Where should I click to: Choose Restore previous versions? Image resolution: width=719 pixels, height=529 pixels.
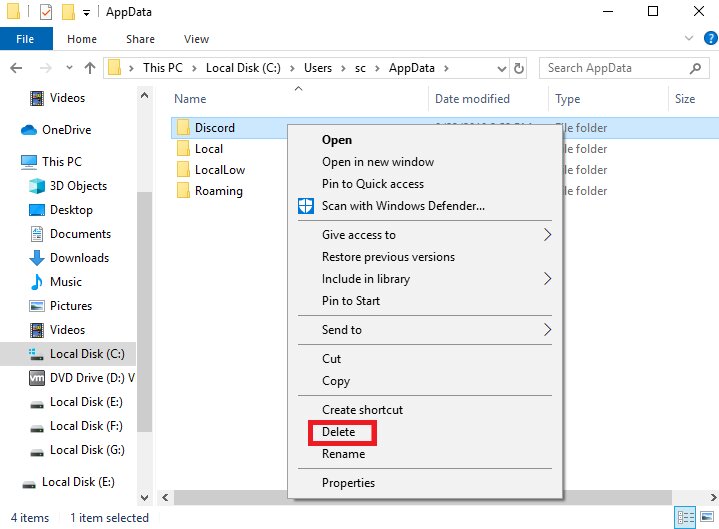pyautogui.click(x=388, y=257)
